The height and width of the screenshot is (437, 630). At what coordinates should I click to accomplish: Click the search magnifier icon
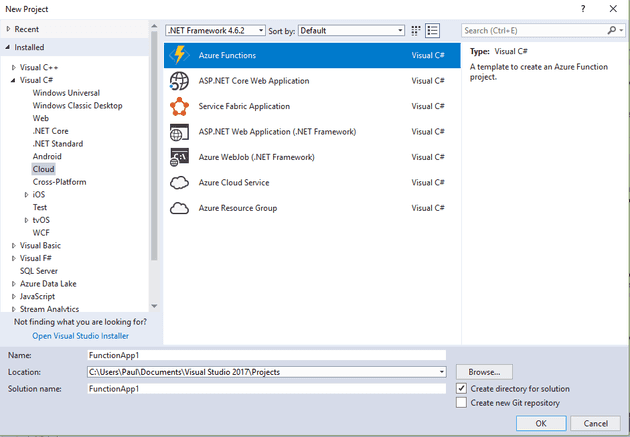point(612,30)
